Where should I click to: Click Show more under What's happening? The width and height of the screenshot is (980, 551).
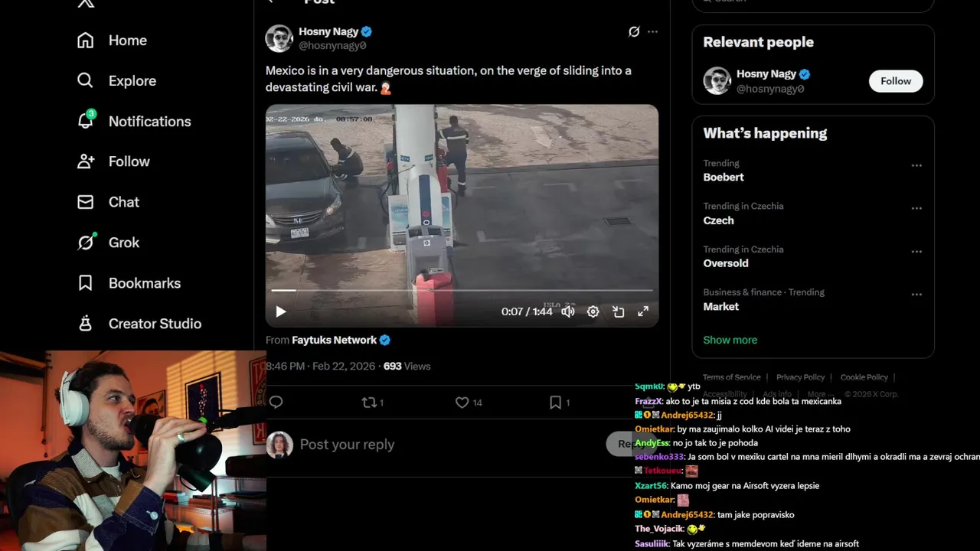tap(730, 340)
